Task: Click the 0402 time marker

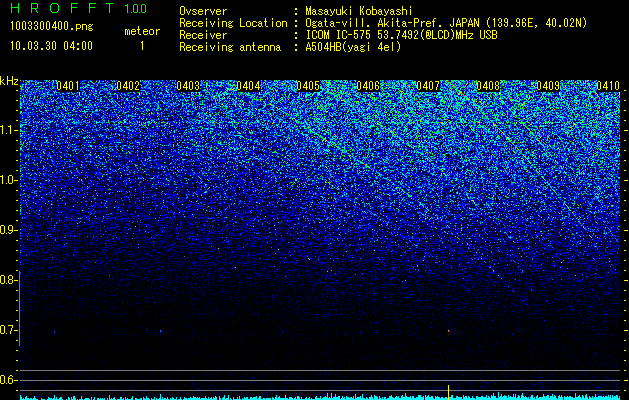Action: 128,86
